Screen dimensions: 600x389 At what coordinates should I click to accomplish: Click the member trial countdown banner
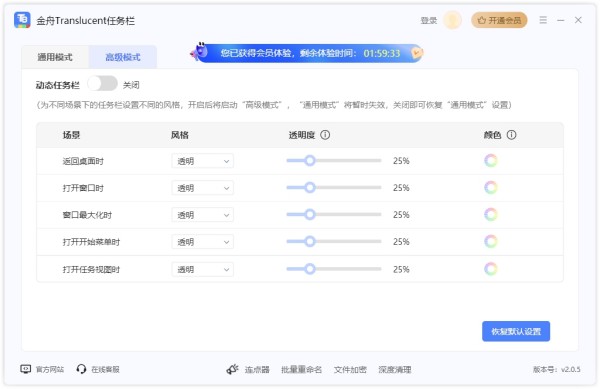click(308, 53)
